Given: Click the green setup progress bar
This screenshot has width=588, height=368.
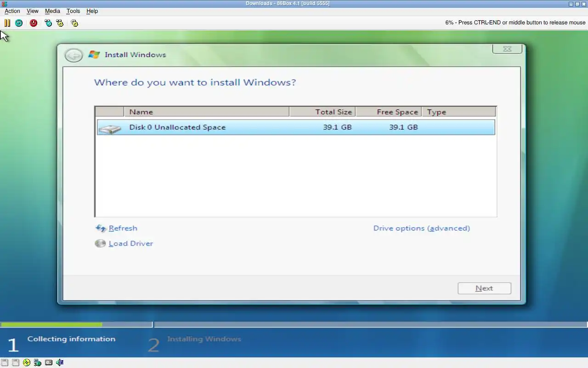Looking at the screenshot, I should tap(51, 325).
